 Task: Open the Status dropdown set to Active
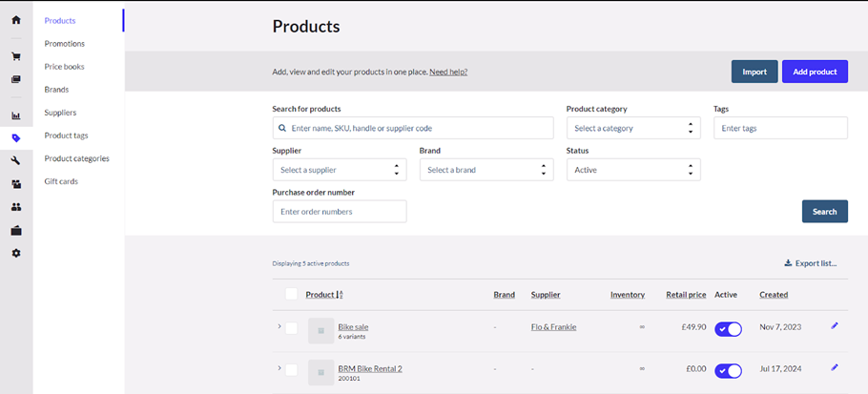tap(633, 170)
